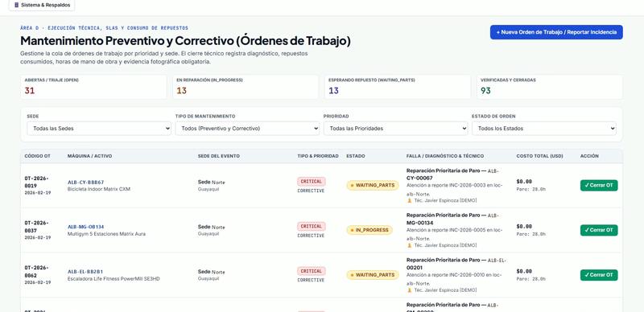The width and height of the screenshot is (644, 312).
Task: Click work order code OT-2026-0037
Action: [x=36, y=227]
